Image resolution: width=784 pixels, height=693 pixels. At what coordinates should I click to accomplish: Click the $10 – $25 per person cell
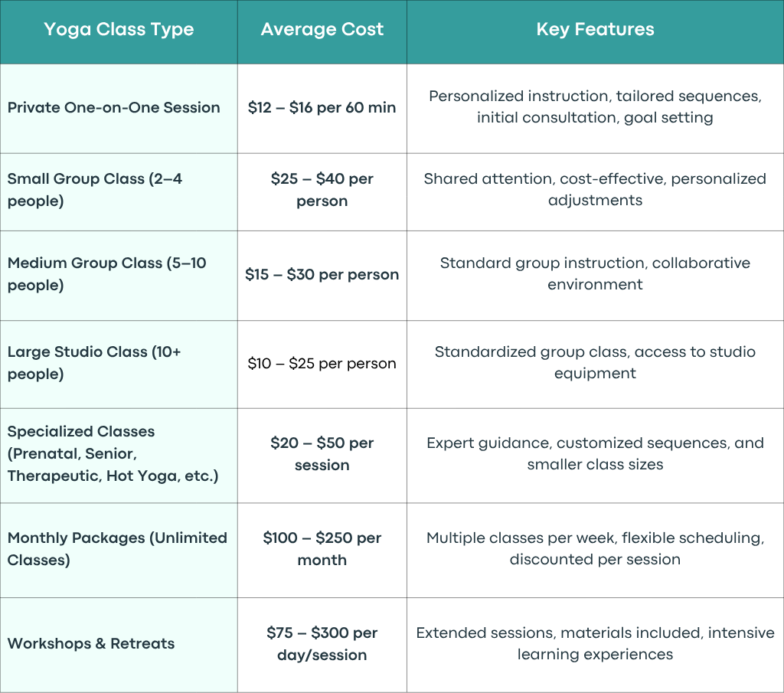click(x=322, y=364)
